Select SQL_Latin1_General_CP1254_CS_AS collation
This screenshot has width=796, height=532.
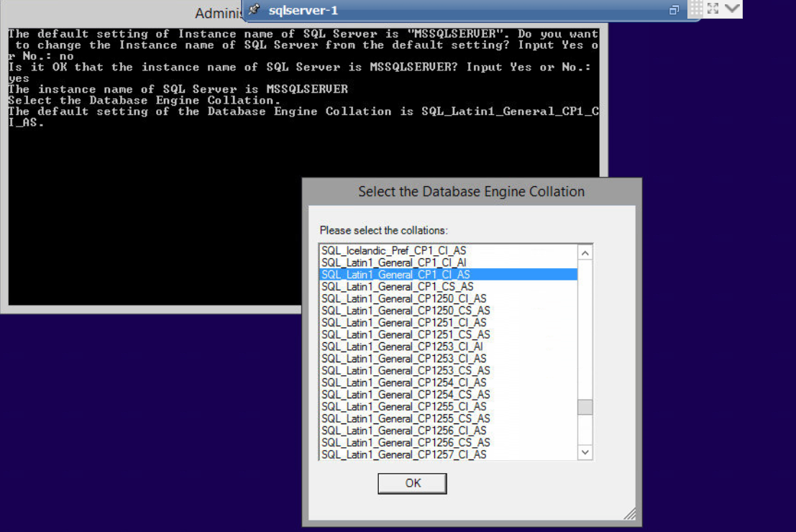(448, 395)
